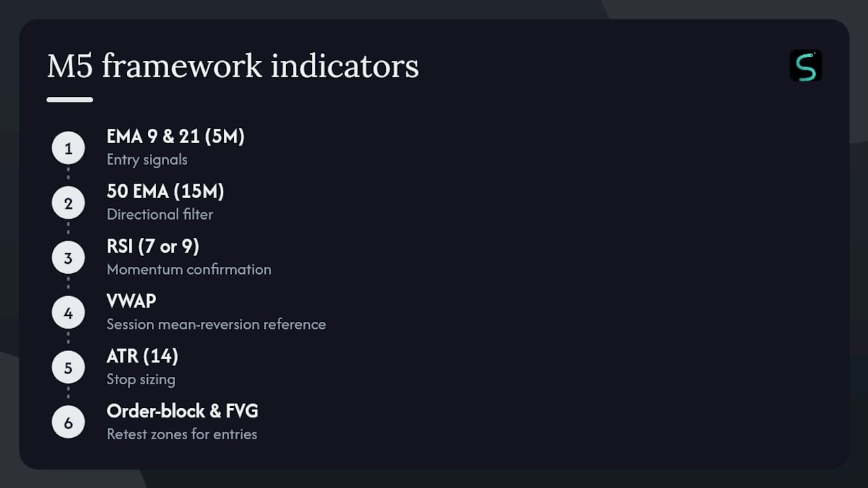Click the ATR (14) heading
Image resolution: width=868 pixels, height=488 pixels.
(x=142, y=357)
